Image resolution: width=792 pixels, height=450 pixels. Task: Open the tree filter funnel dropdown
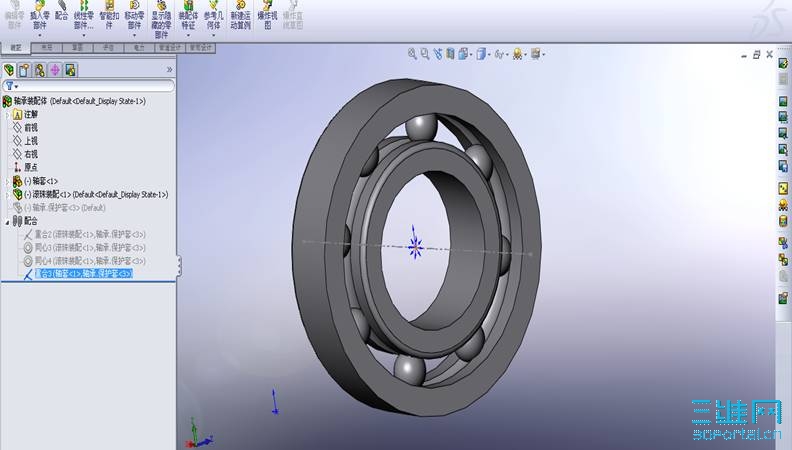pos(12,86)
